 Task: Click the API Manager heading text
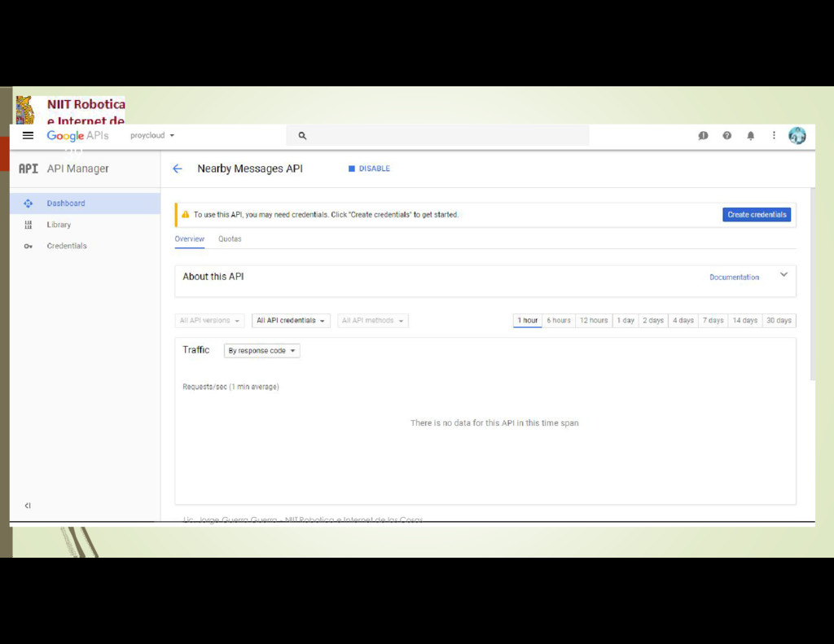(77, 169)
